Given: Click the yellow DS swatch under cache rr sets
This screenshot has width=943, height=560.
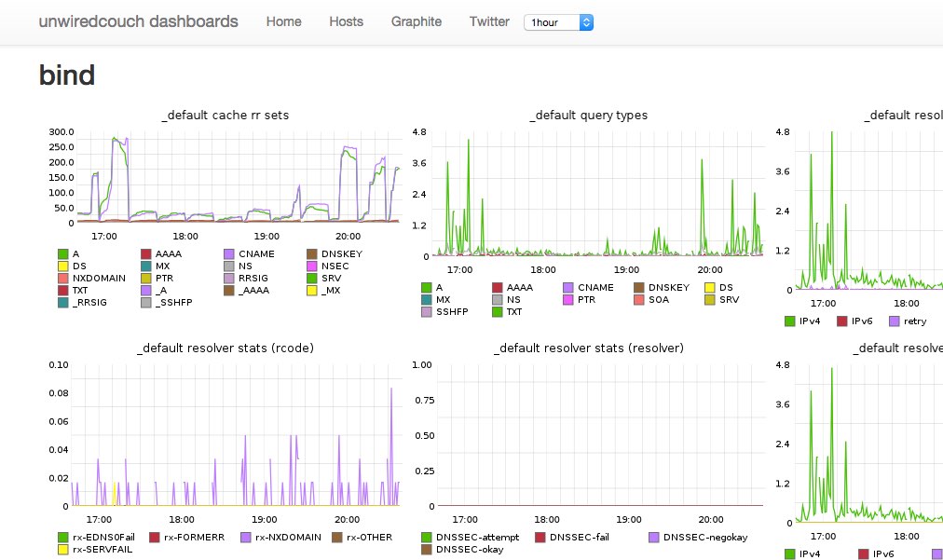Looking at the screenshot, I should coord(63,266).
